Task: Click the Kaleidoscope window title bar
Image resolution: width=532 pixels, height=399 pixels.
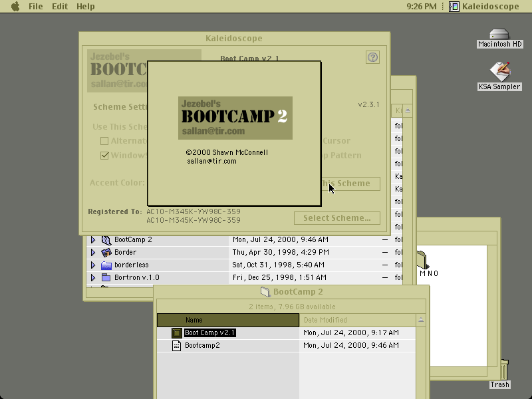Action: 234,39
